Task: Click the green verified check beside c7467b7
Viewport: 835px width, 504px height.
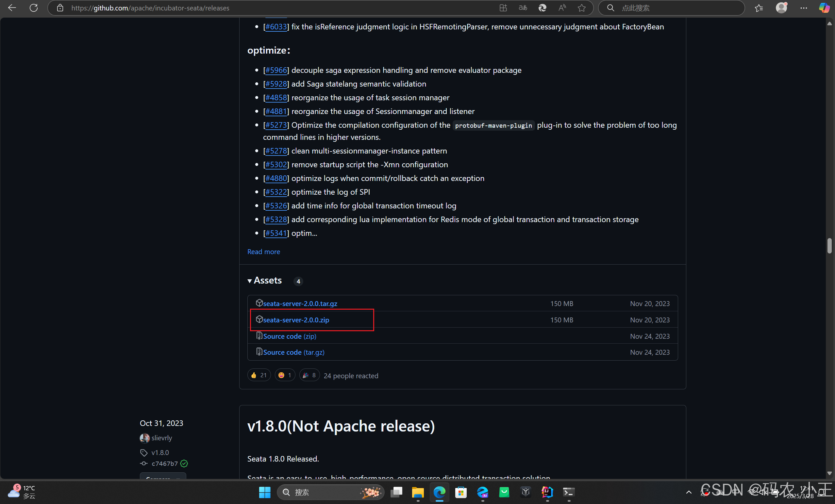Action: point(184,463)
